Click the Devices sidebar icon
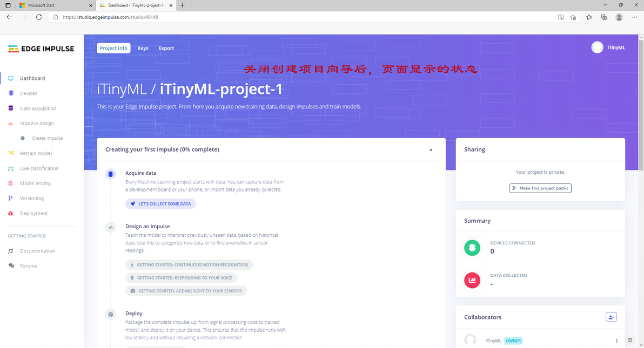The width and height of the screenshot is (644, 348). click(x=11, y=93)
